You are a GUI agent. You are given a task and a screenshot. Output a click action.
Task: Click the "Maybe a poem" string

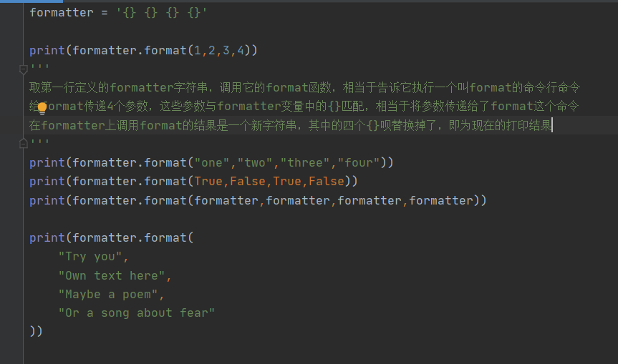click(108, 295)
